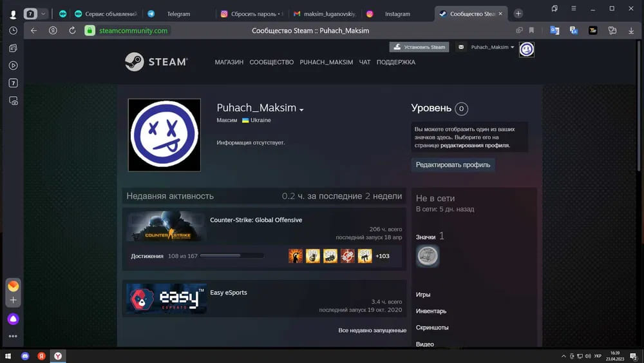
Task: Switch to the Сервис объявлений tab
Action: [x=106, y=14]
